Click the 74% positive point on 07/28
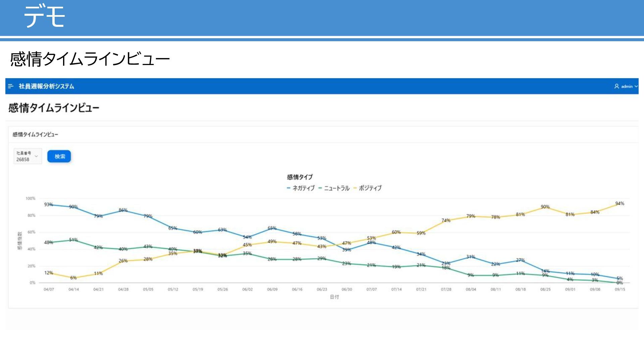This screenshot has width=644, height=362. point(446,221)
